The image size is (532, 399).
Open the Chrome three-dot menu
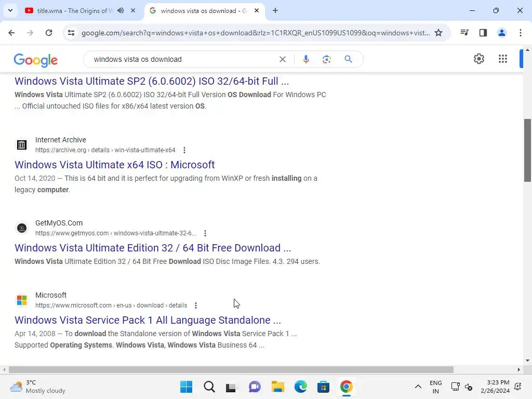pyautogui.click(x=520, y=33)
